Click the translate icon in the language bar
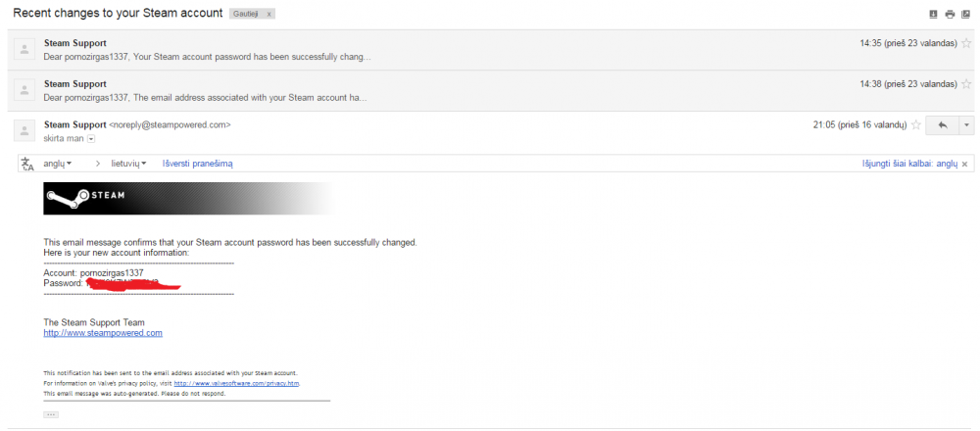The height and width of the screenshot is (431, 980). (x=27, y=164)
